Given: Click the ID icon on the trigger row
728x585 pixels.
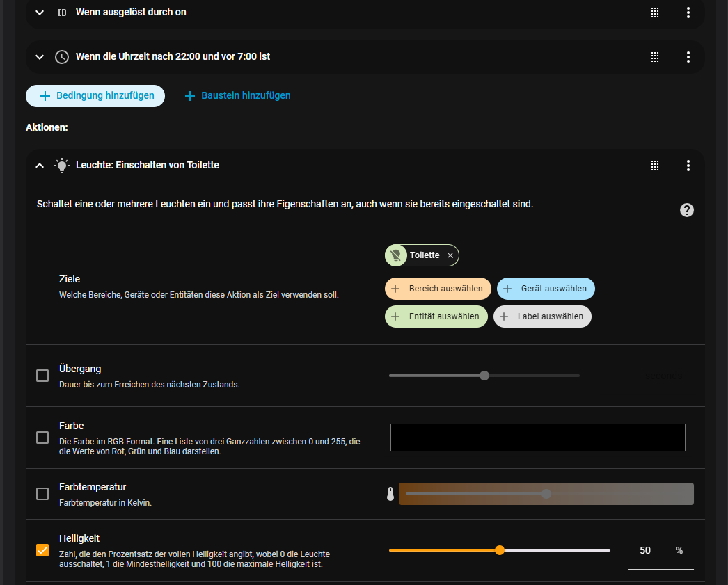Looking at the screenshot, I should [61, 12].
